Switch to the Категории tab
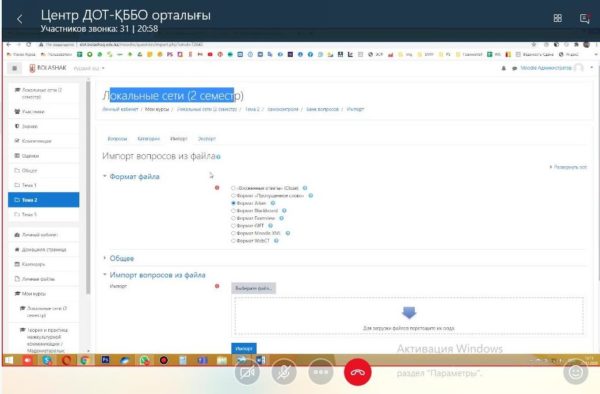 [x=148, y=138]
